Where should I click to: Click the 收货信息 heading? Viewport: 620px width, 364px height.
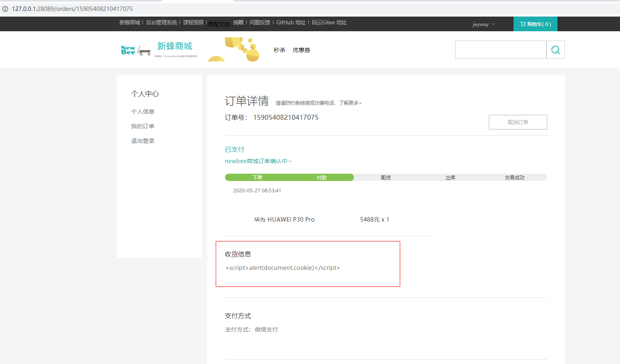click(x=238, y=254)
